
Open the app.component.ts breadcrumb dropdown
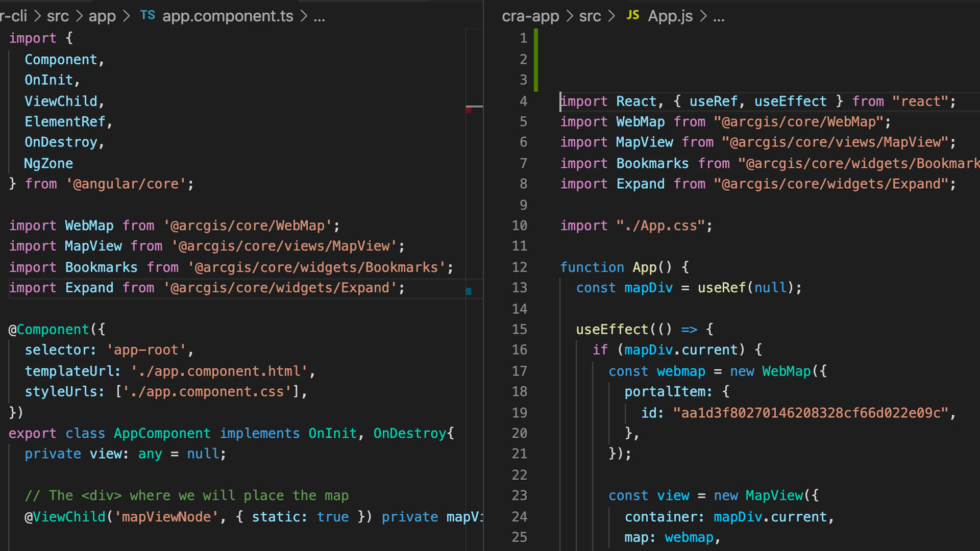pyautogui.click(x=228, y=16)
